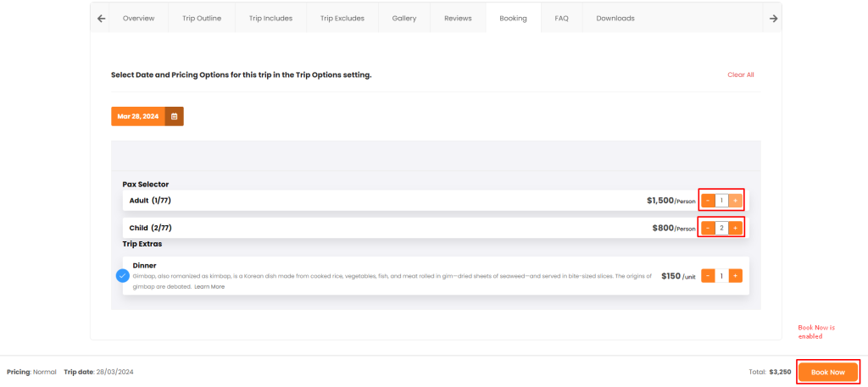The height and width of the screenshot is (387, 868).
Task: Decrease Adult count with the minus button
Action: click(708, 201)
